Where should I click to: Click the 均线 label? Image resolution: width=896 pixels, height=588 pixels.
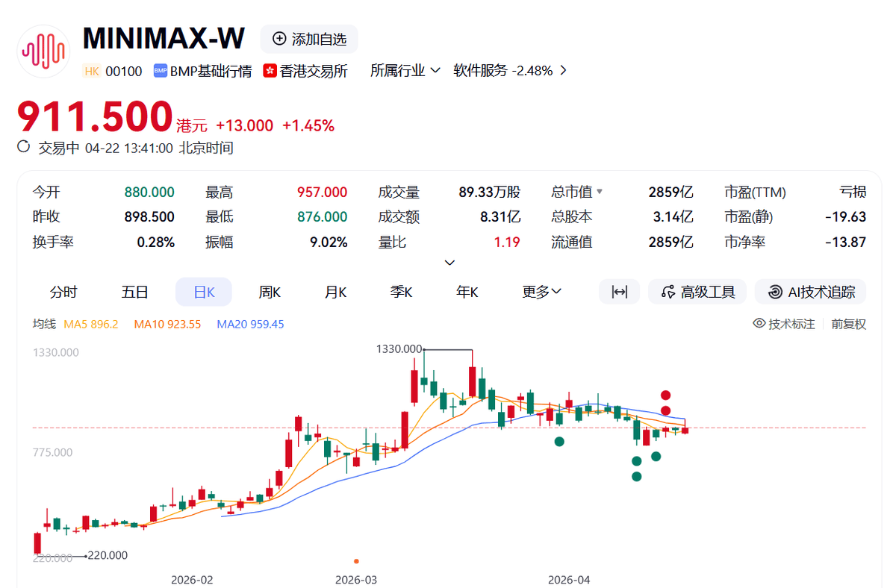pyautogui.click(x=44, y=325)
